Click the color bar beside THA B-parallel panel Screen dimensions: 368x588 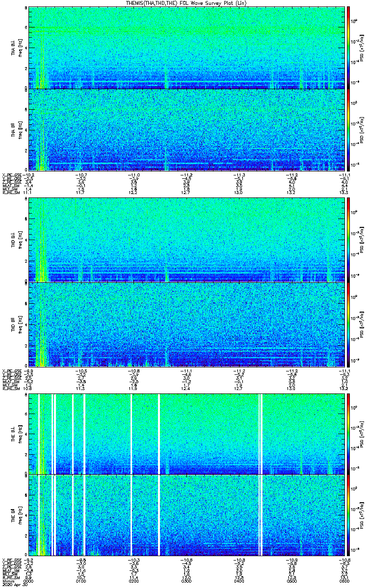[348, 130]
